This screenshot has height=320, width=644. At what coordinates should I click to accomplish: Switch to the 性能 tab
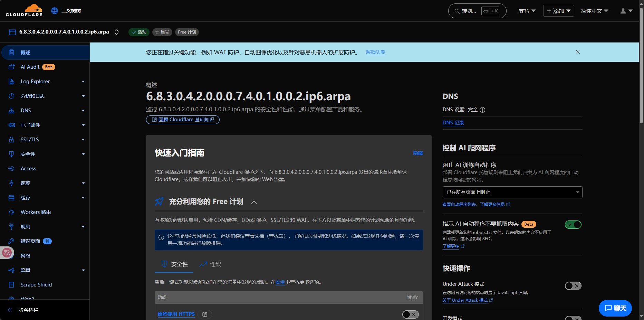coord(210,264)
